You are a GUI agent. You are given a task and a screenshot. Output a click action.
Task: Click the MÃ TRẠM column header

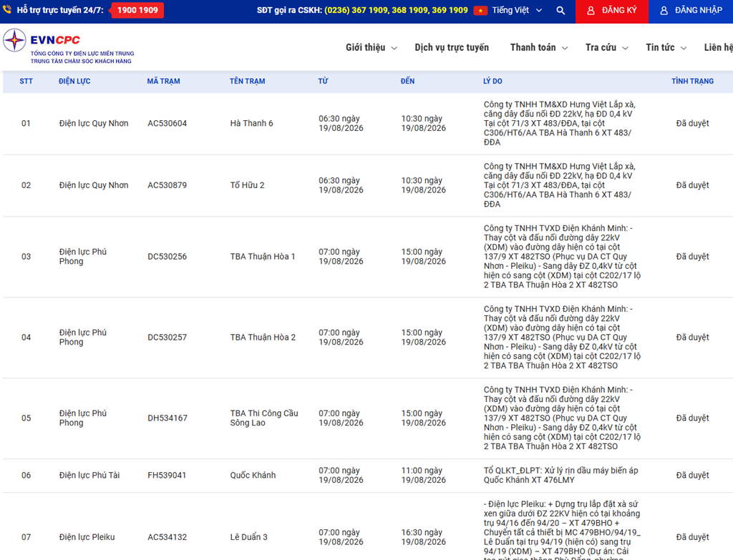click(x=164, y=81)
